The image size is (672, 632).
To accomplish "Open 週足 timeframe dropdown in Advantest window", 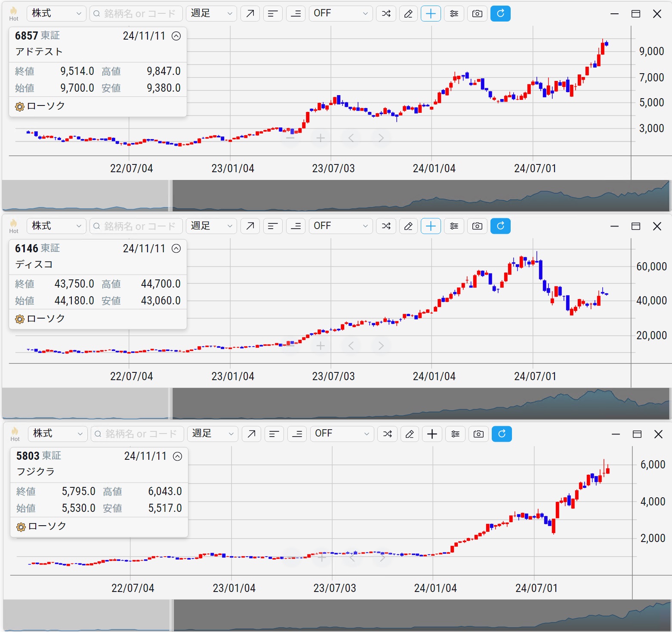I will click(211, 13).
